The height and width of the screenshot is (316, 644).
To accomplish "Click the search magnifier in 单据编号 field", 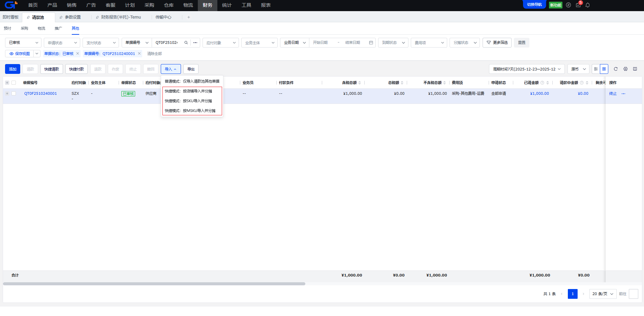I will point(186,43).
